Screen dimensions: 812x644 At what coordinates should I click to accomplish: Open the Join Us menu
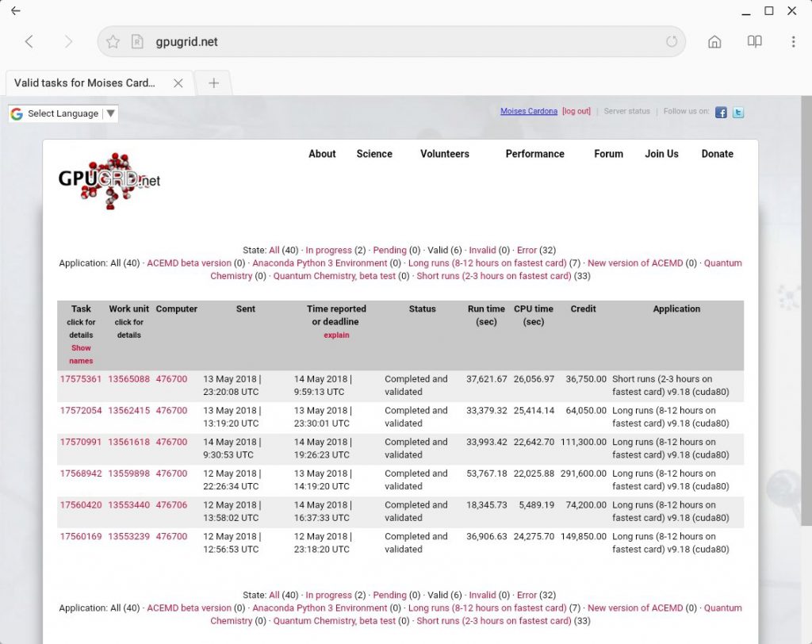click(661, 154)
